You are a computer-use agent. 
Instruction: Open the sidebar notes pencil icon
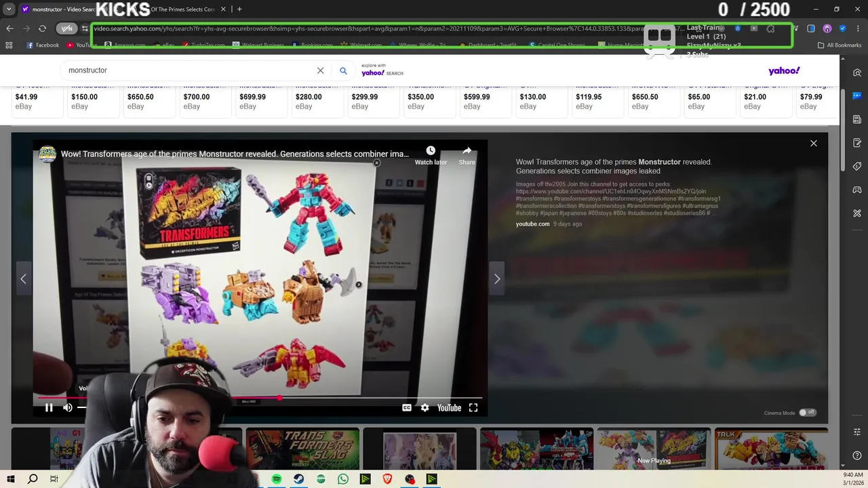(x=857, y=143)
